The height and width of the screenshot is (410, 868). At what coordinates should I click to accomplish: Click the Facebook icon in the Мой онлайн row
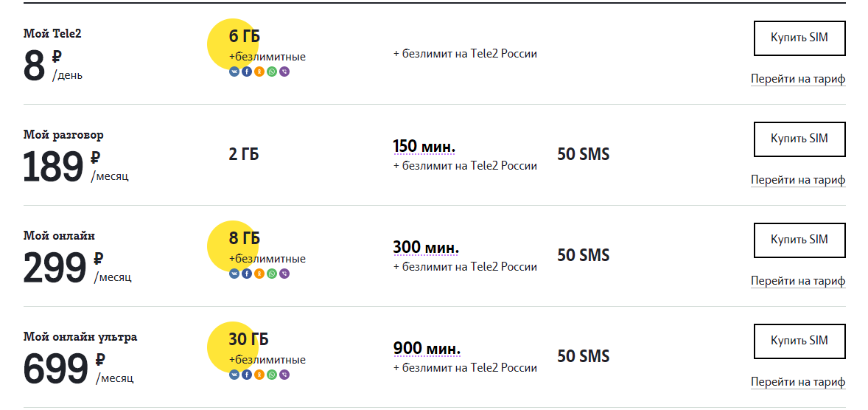coord(247,274)
